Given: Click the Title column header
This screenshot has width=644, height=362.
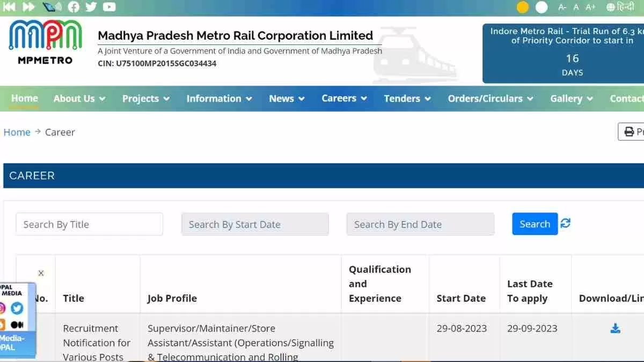Looking at the screenshot, I should (74, 298).
